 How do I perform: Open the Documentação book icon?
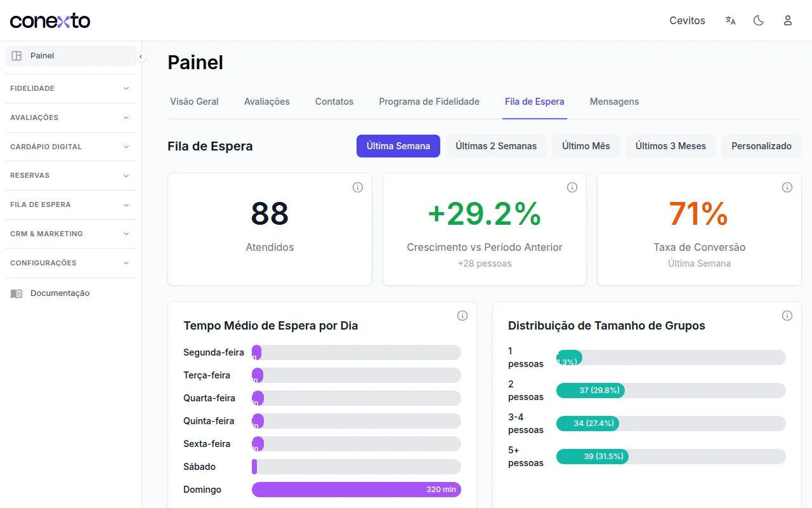tap(16, 293)
